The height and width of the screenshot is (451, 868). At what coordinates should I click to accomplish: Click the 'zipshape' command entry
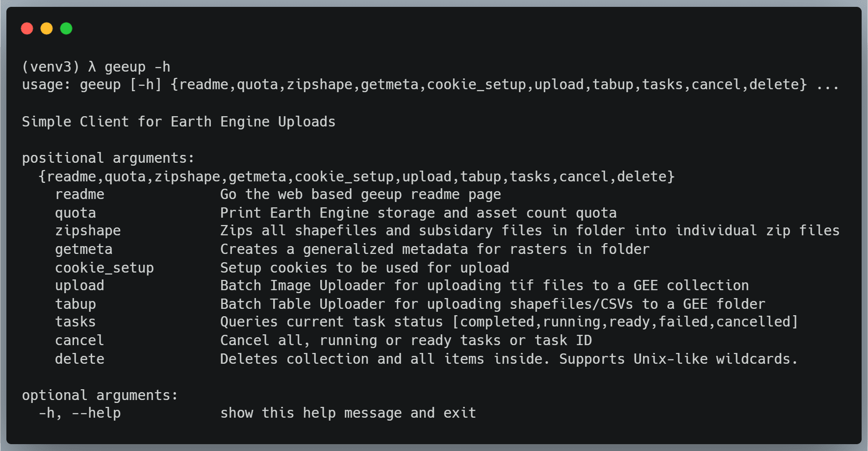click(x=88, y=231)
